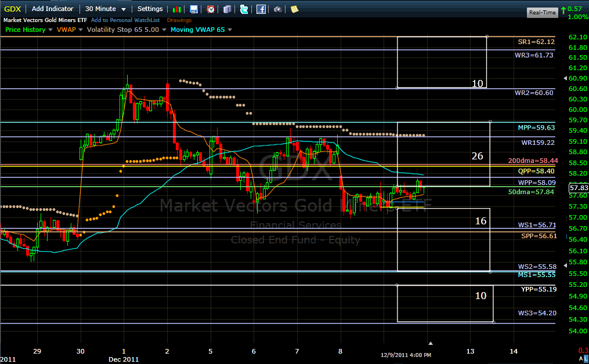
Task: Click the 50dma=57.84 label
Action: pos(531,192)
